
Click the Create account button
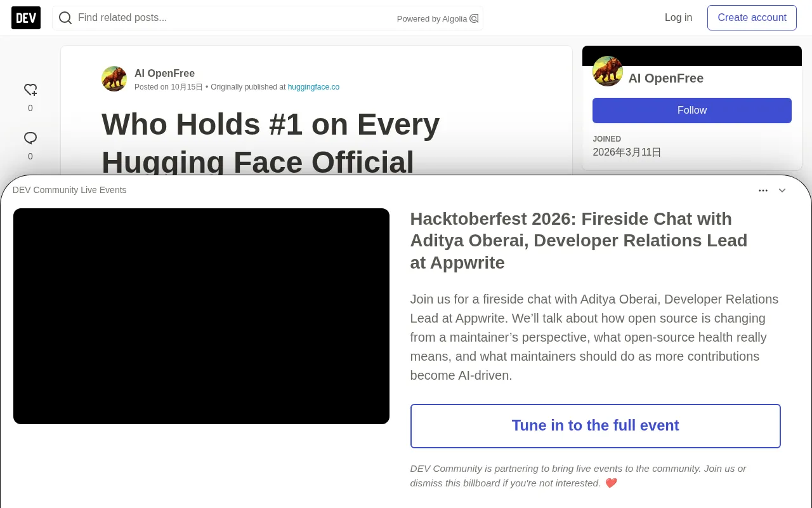tap(752, 18)
